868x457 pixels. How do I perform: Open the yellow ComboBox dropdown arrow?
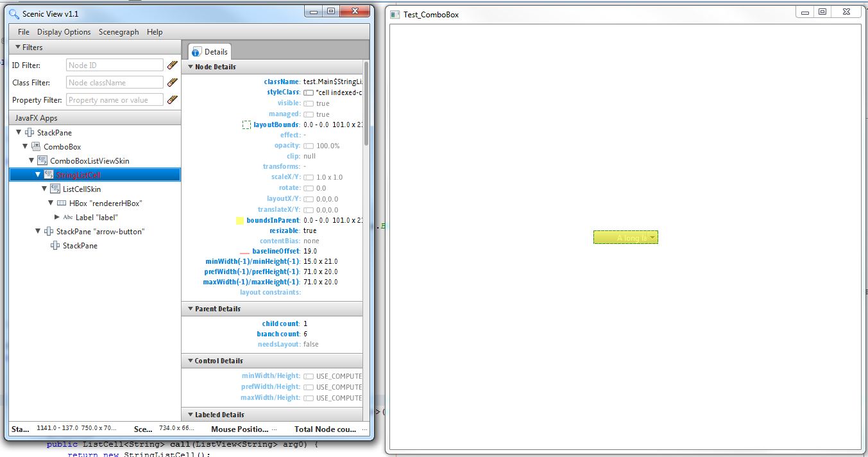tap(652, 237)
